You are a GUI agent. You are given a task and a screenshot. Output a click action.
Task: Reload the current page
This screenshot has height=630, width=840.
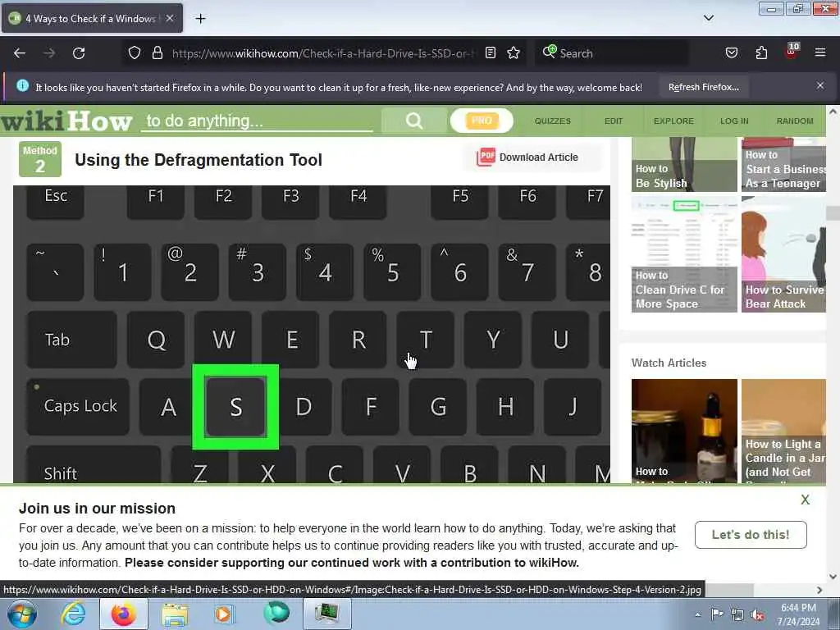(79, 53)
